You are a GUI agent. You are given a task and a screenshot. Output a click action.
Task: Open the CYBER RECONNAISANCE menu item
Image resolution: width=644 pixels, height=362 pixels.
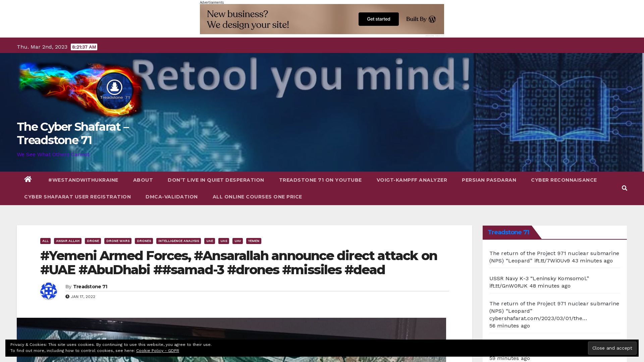pos(564,180)
